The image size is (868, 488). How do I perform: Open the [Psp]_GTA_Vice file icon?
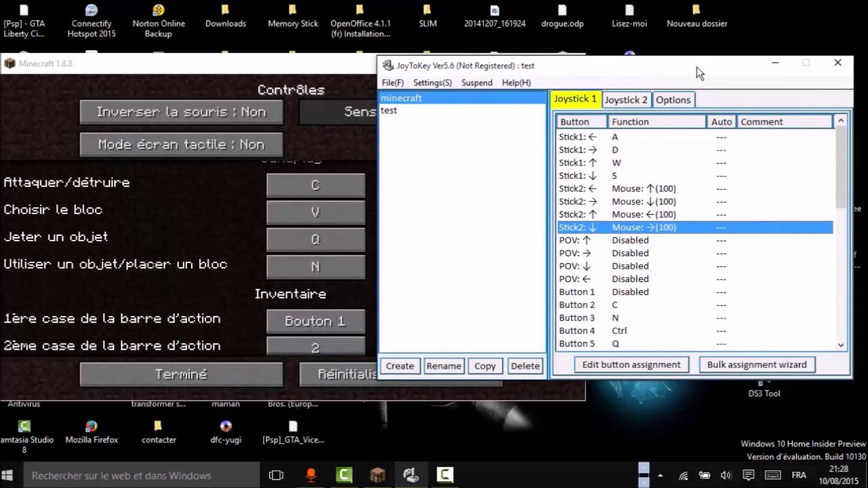pyautogui.click(x=293, y=432)
